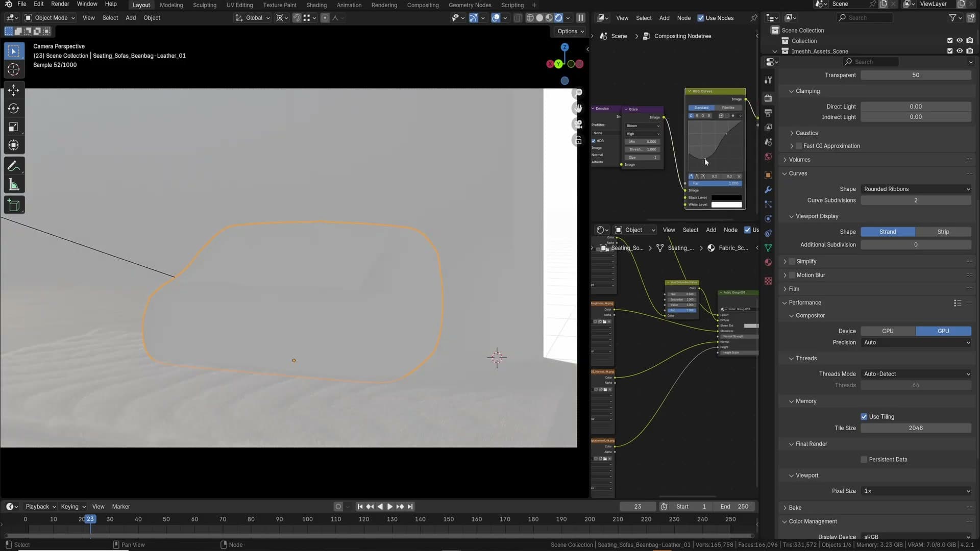The image size is (980, 551).
Task: Set viewport display shape to Strip
Action: [x=943, y=232]
